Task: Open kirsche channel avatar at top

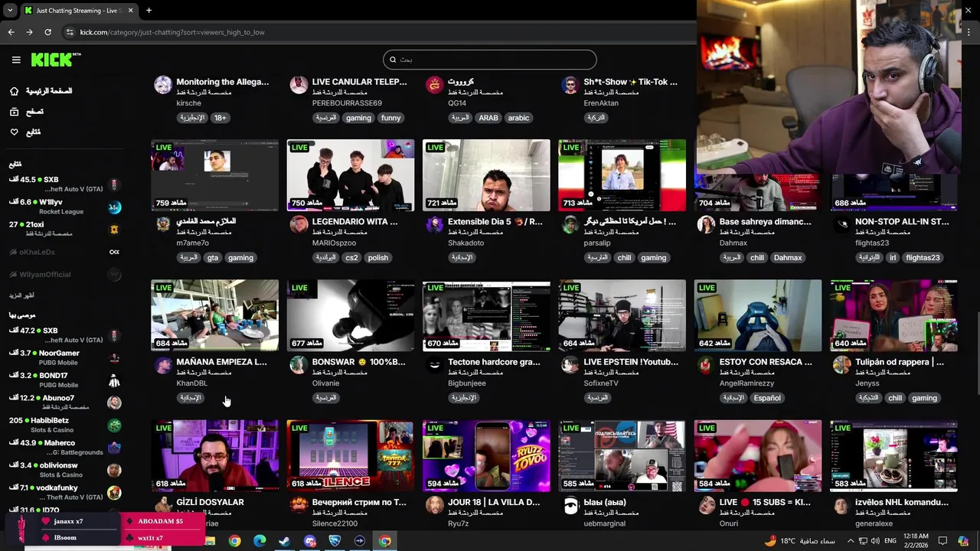Action: click(x=163, y=84)
